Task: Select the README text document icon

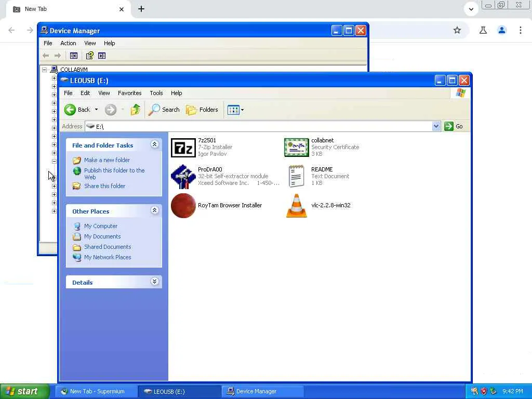Action: tap(296, 177)
